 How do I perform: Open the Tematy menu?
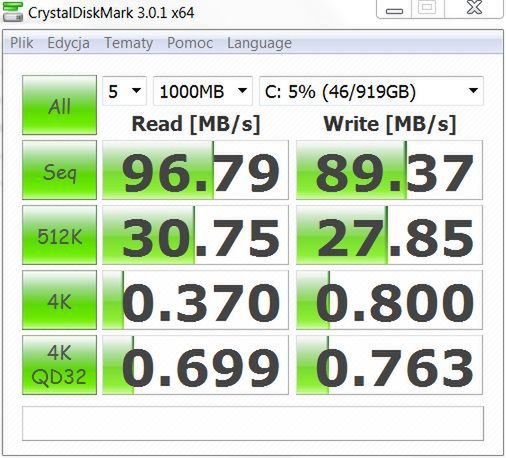(x=128, y=43)
